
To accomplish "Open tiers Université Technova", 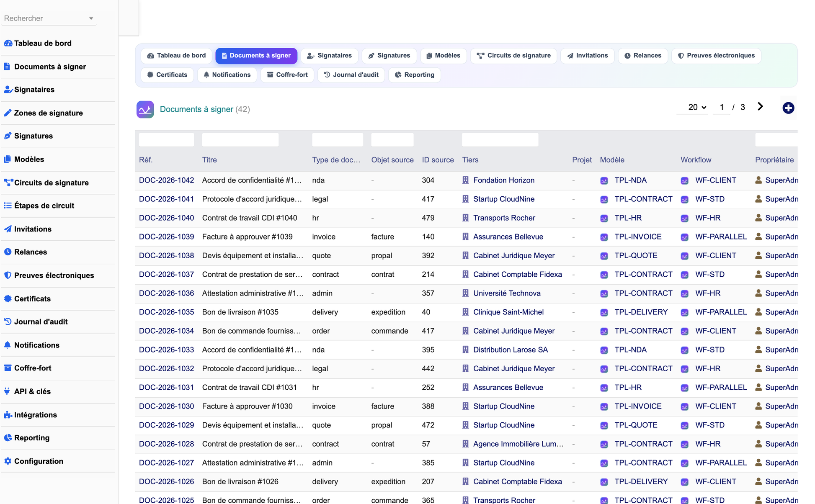I will [x=507, y=293].
